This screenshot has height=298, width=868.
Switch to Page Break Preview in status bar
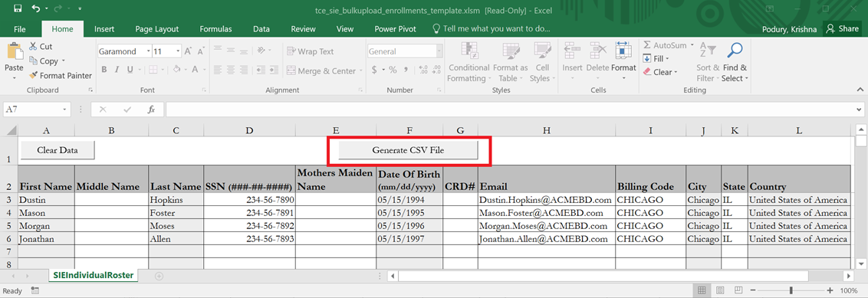point(738,290)
